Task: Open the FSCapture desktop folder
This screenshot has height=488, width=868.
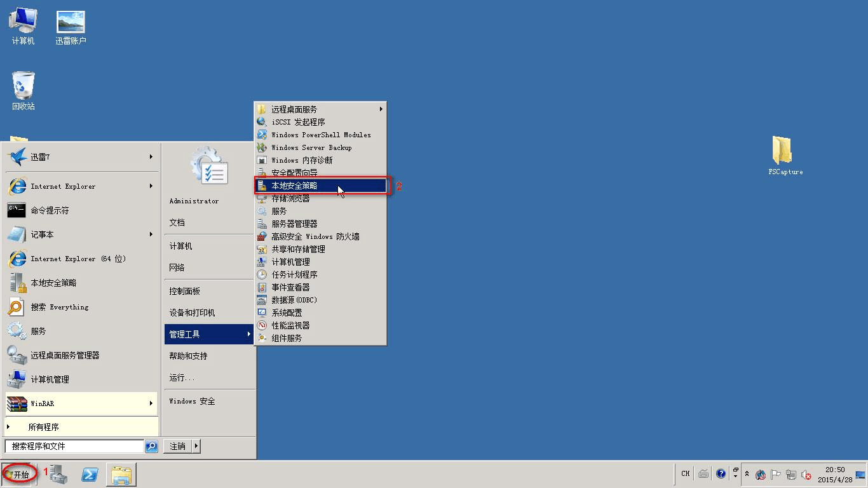Action: [785, 156]
